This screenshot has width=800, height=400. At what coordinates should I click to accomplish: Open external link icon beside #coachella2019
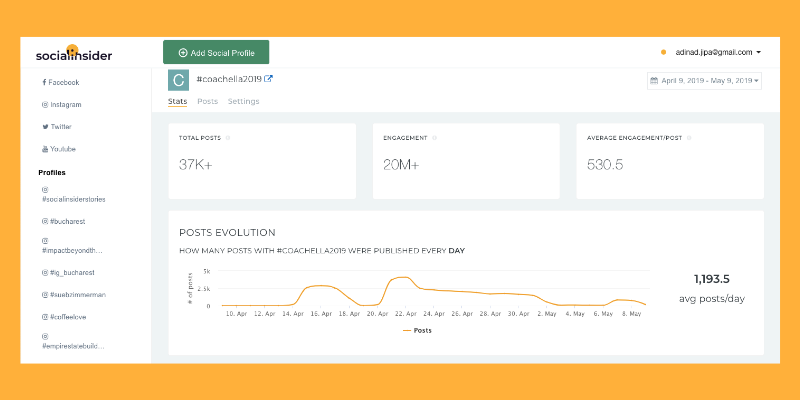tap(268, 79)
